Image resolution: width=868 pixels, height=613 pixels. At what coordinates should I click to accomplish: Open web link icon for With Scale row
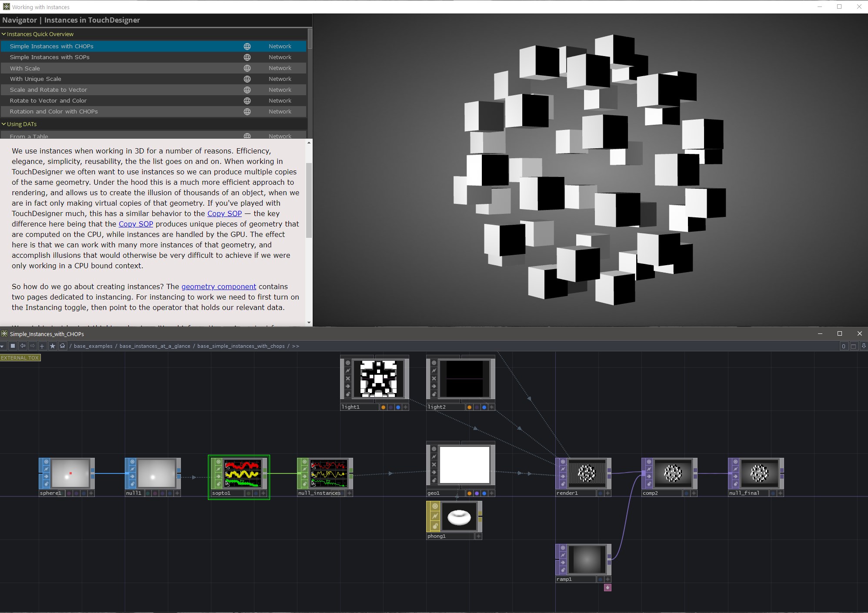pos(247,68)
